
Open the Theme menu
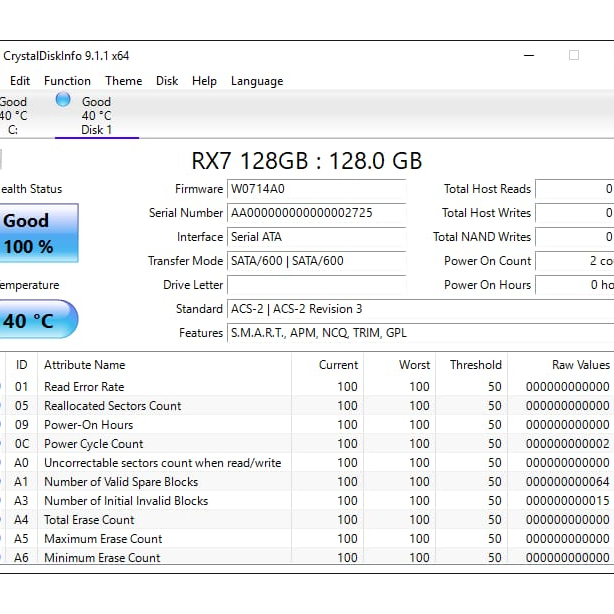(x=124, y=81)
